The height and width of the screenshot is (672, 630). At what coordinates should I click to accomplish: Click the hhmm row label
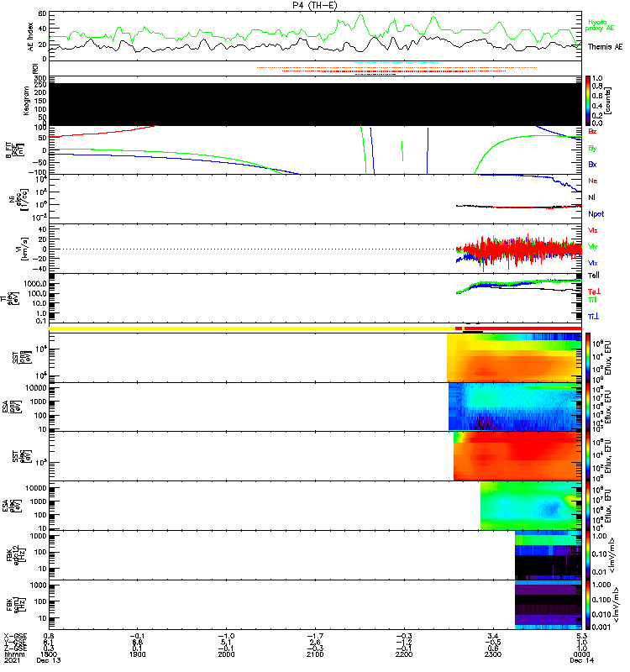tap(14, 654)
